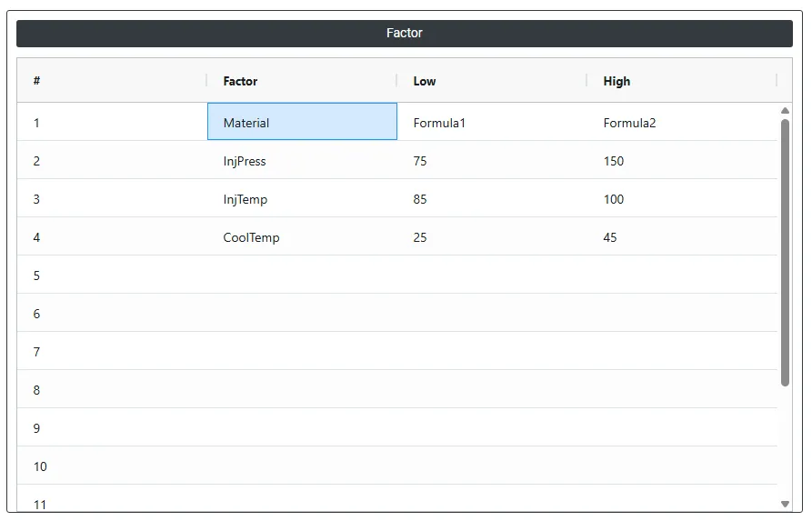The height and width of the screenshot is (531, 812).
Task: Select the Formula2 cell
Action: (682, 122)
